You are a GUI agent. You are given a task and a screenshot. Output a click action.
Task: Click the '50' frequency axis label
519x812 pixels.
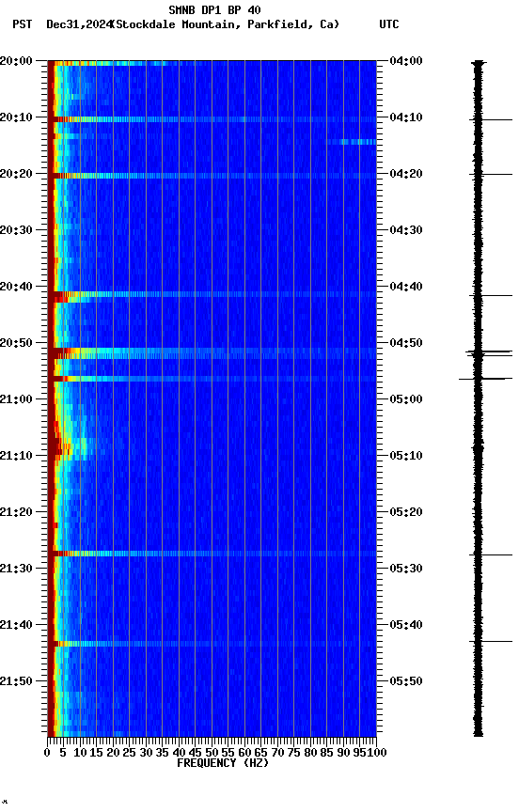click(212, 753)
